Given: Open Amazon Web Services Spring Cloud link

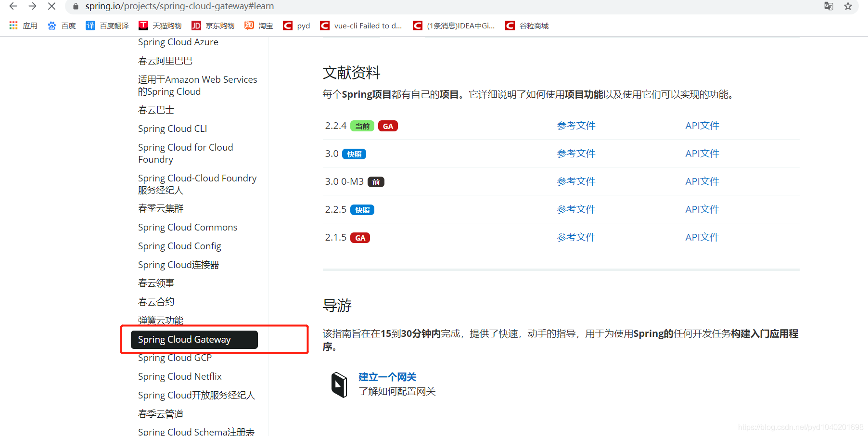Looking at the screenshot, I should tap(198, 86).
